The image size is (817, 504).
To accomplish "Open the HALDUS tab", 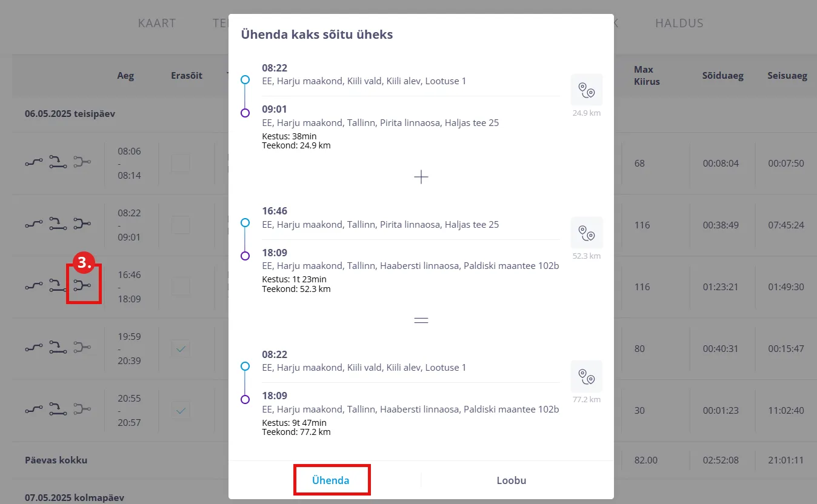I will point(679,24).
